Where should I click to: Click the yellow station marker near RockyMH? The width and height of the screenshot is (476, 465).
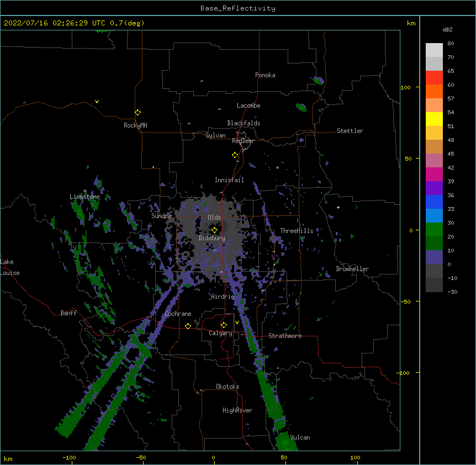(x=137, y=113)
